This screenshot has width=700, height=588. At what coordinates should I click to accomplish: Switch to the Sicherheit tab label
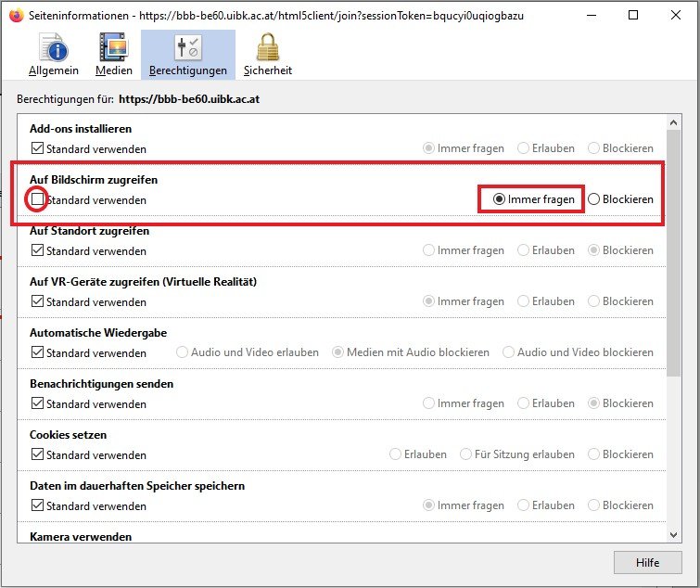coord(268,70)
